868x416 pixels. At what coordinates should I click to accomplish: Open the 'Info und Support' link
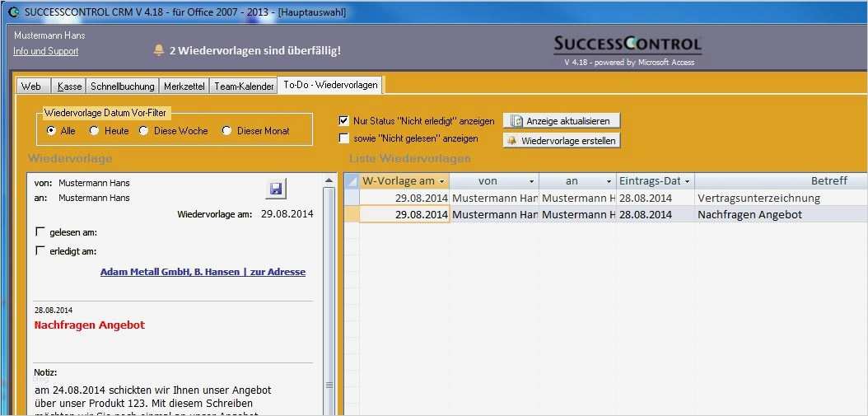tap(46, 51)
